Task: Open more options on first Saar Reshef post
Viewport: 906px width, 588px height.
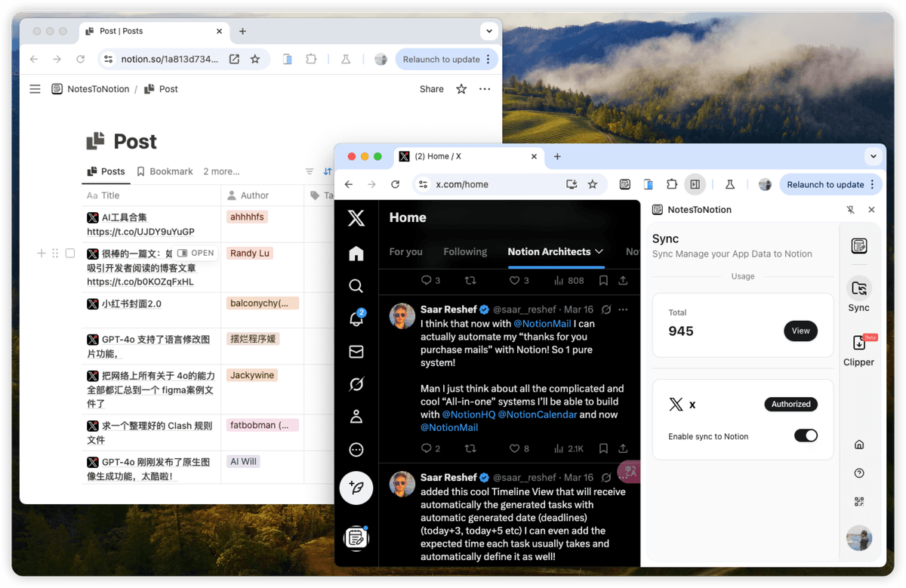Action: pos(623,309)
